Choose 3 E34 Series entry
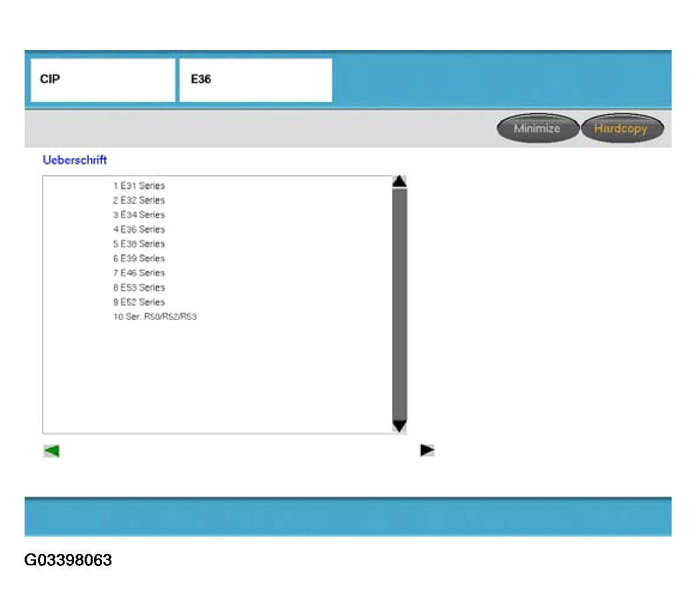Image resolution: width=697 pixels, height=616 pixels. (139, 215)
